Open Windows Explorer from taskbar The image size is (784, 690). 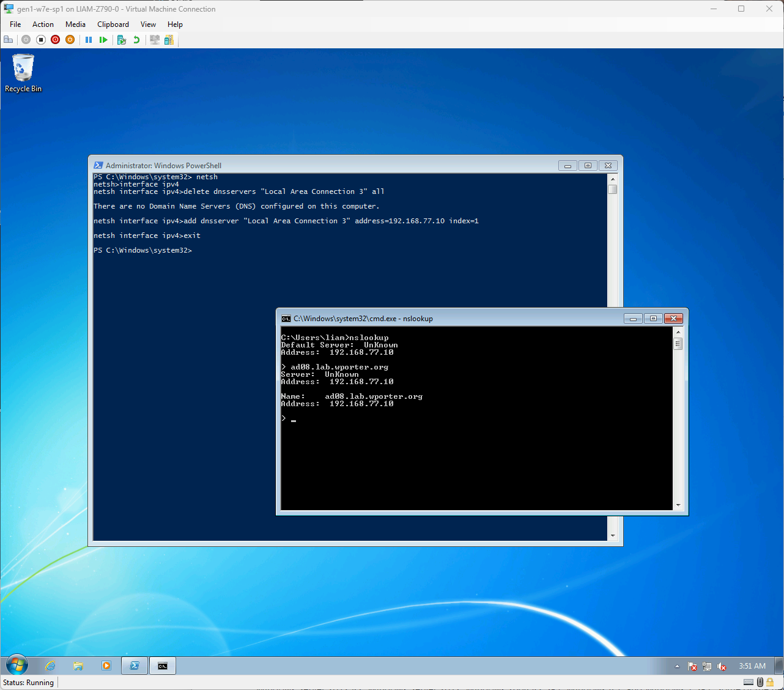click(x=78, y=666)
